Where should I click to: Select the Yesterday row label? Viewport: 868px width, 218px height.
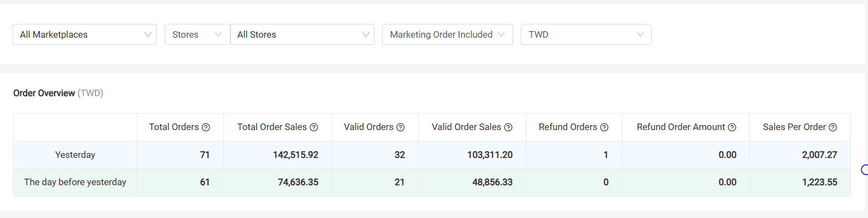(x=75, y=155)
